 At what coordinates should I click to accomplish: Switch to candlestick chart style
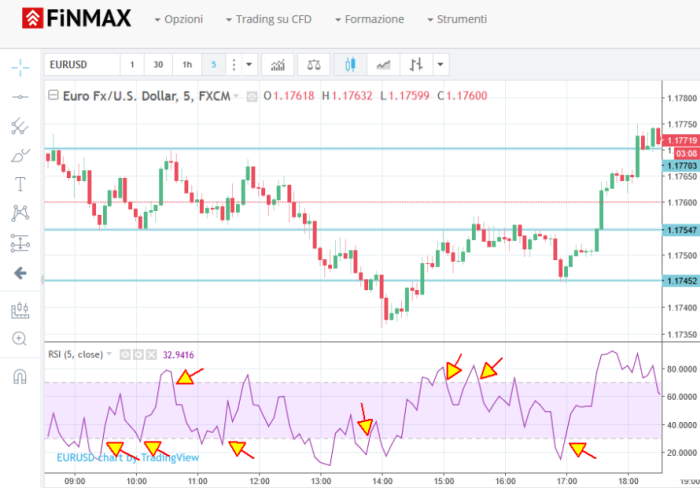click(x=350, y=65)
